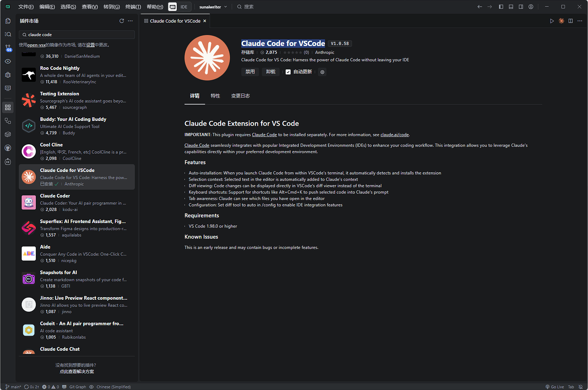Follow the claude.ai/code link
This screenshot has width=588, height=390.
(x=395, y=135)
